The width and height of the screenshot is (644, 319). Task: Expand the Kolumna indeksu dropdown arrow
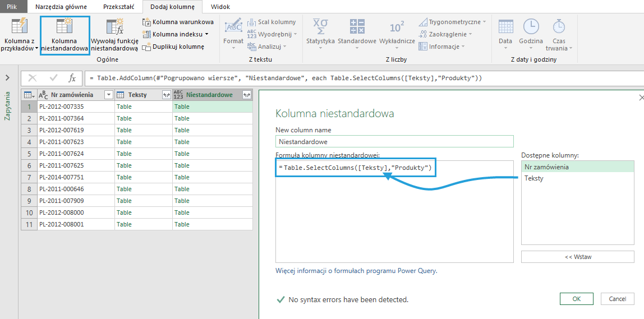pos(206,34)
